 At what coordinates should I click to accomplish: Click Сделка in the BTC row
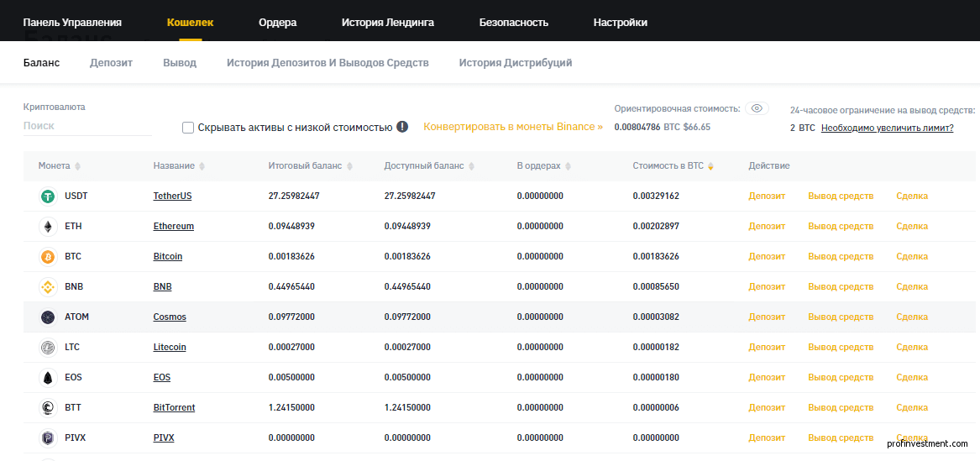coord(912,256)
